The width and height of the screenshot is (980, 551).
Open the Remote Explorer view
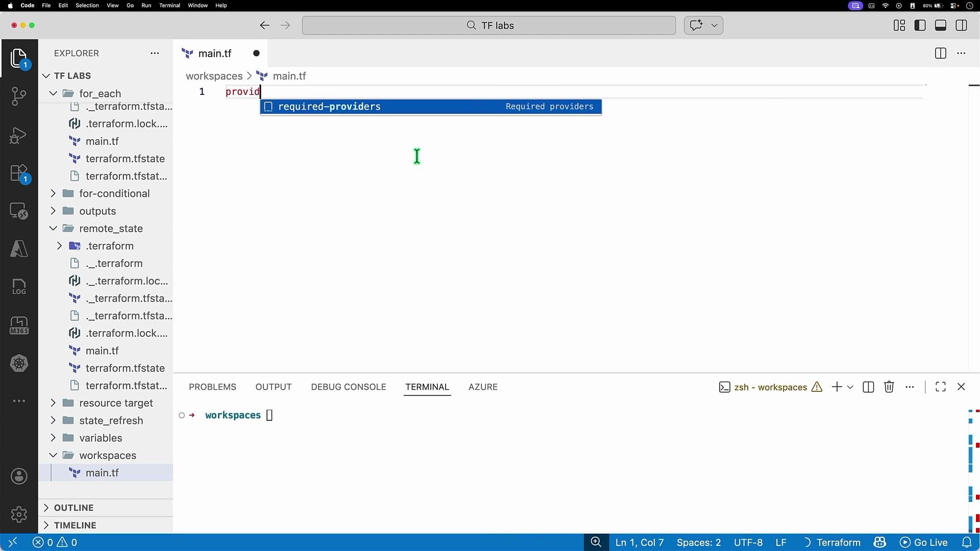tap(19, 211)
